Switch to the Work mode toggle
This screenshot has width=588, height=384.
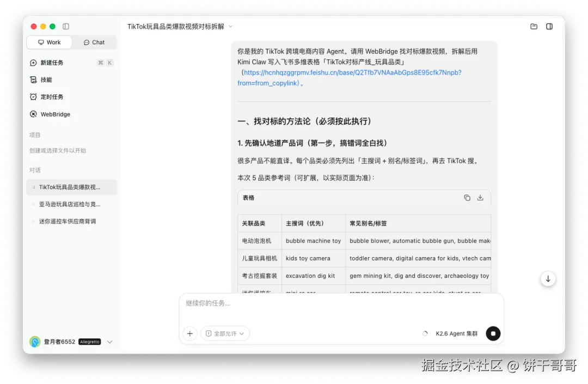click(49, 42)
